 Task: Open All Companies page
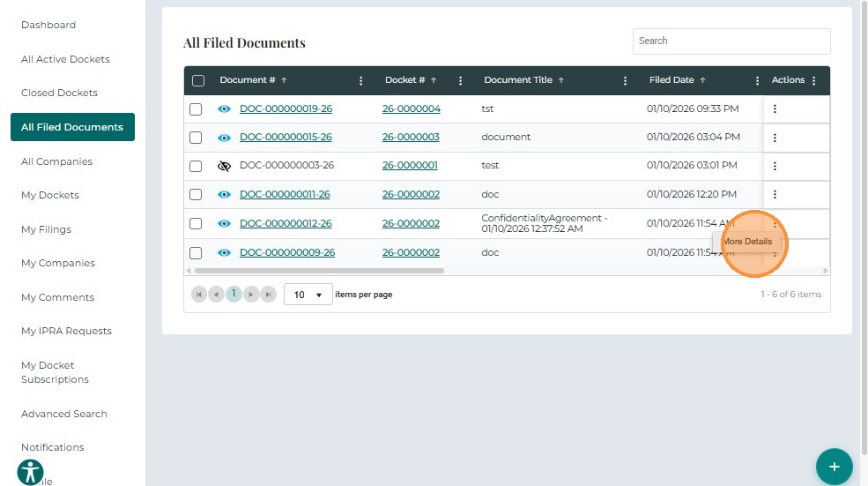[56, 161]
